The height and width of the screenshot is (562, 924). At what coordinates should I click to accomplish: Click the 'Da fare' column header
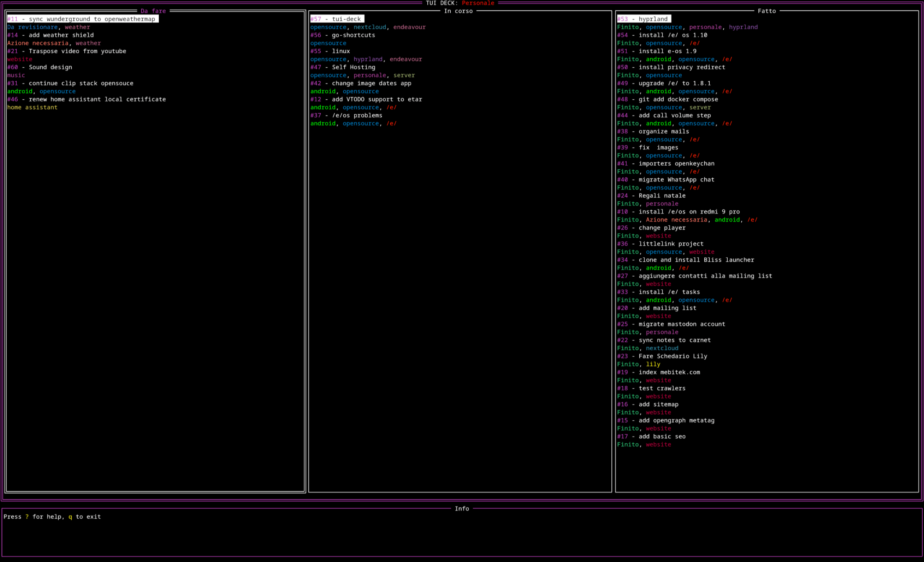pyautogui.click(x=153, y=11)
